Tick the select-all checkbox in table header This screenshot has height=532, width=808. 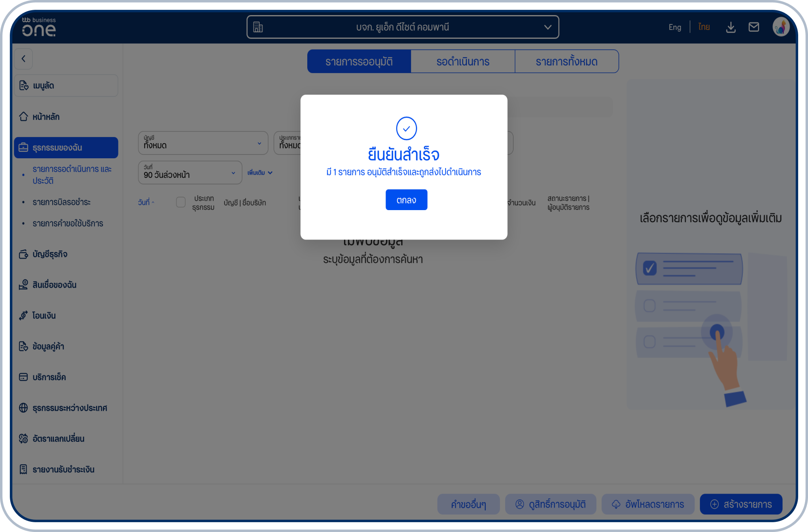[x=181, y=202]
